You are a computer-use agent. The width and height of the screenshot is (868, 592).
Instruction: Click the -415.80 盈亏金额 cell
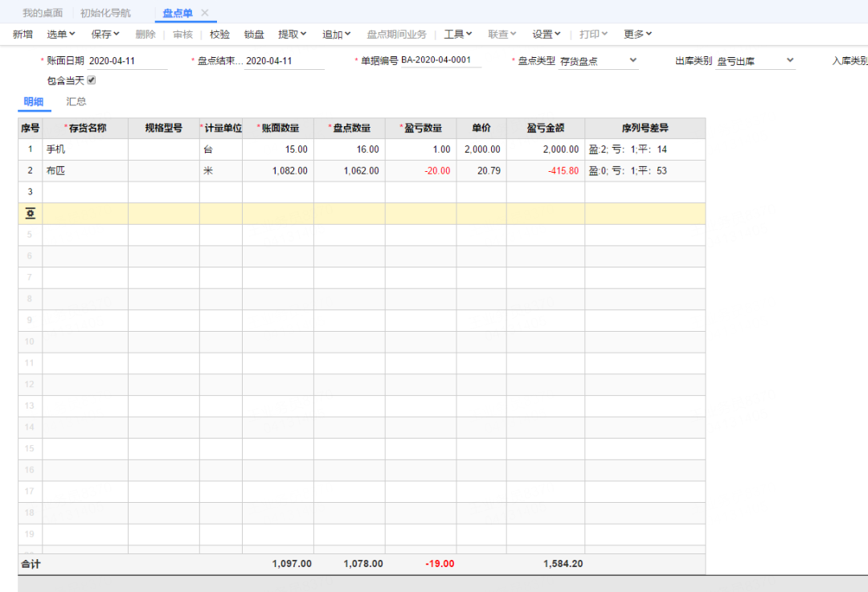click(545, 171)
